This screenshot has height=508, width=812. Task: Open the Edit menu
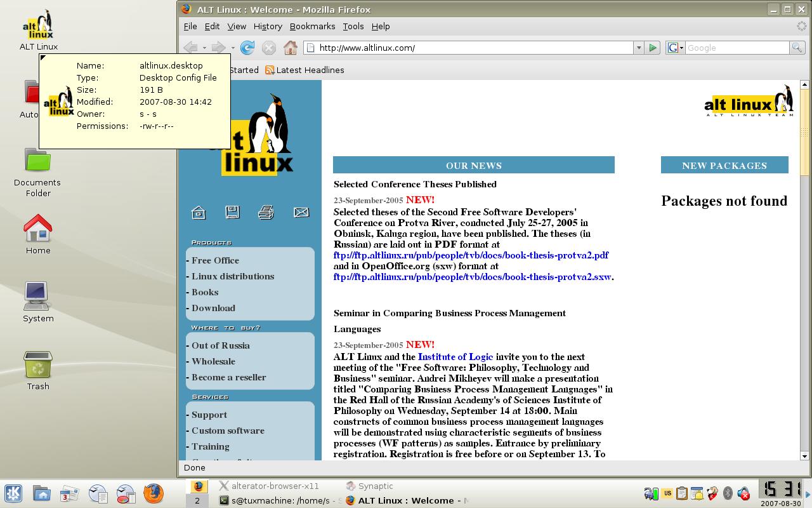click(x=212, y=26)
